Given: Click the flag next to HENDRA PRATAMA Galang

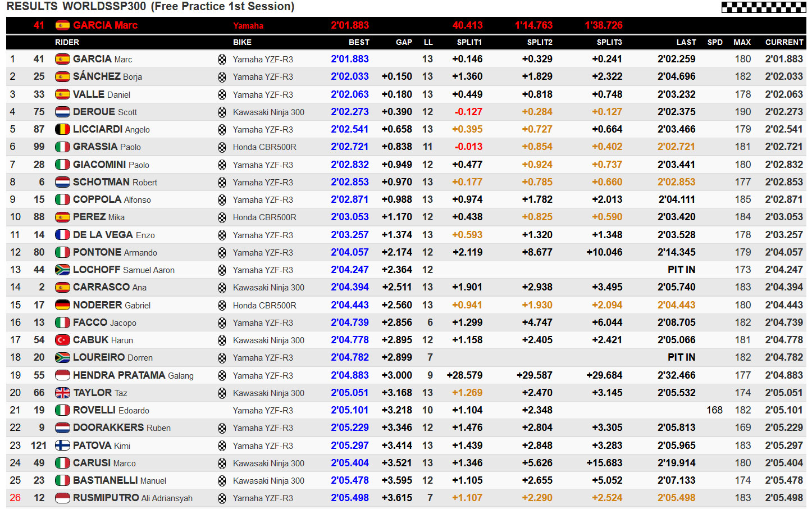Looking at the screenshot, I should [62, 375].
